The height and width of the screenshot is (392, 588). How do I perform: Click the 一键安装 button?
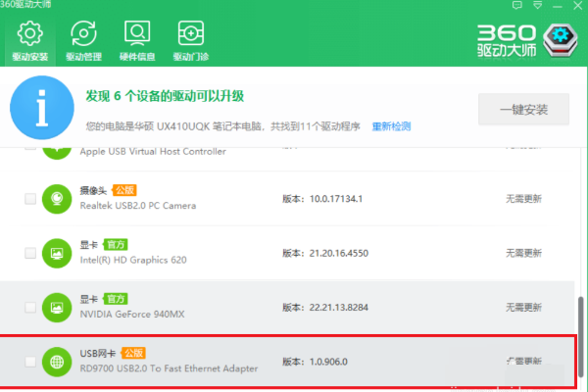pos(523,109)
